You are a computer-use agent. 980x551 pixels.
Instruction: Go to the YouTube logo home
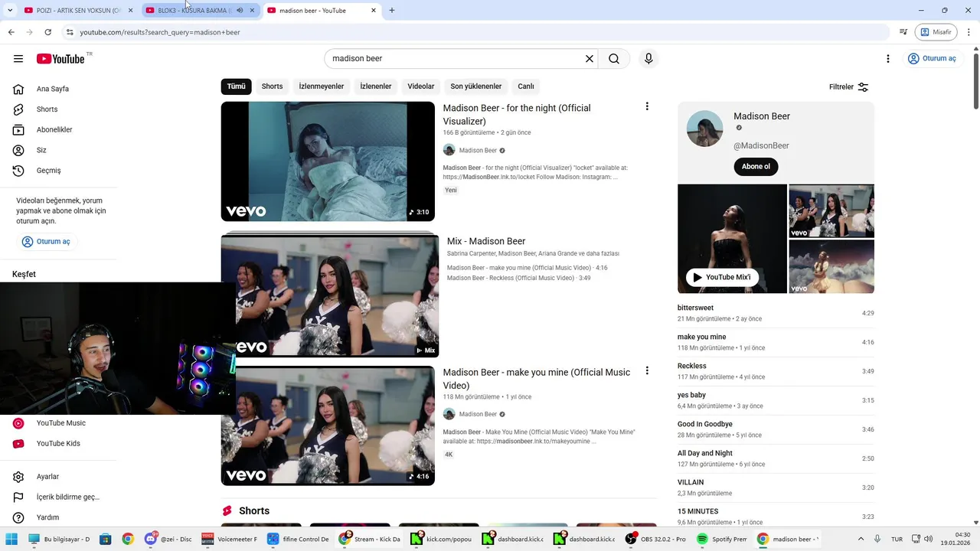point(60,59)
